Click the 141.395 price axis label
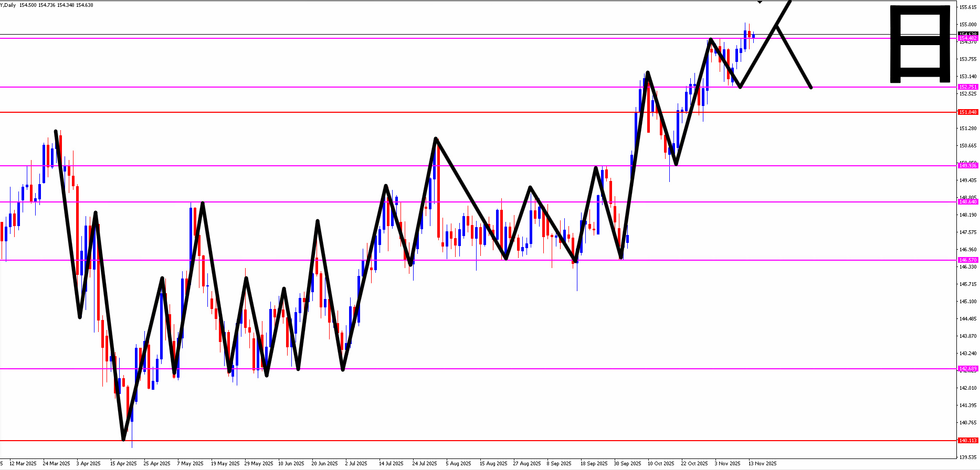The height and width of the screenshot is (470, 980). click(x=968, y=405)
